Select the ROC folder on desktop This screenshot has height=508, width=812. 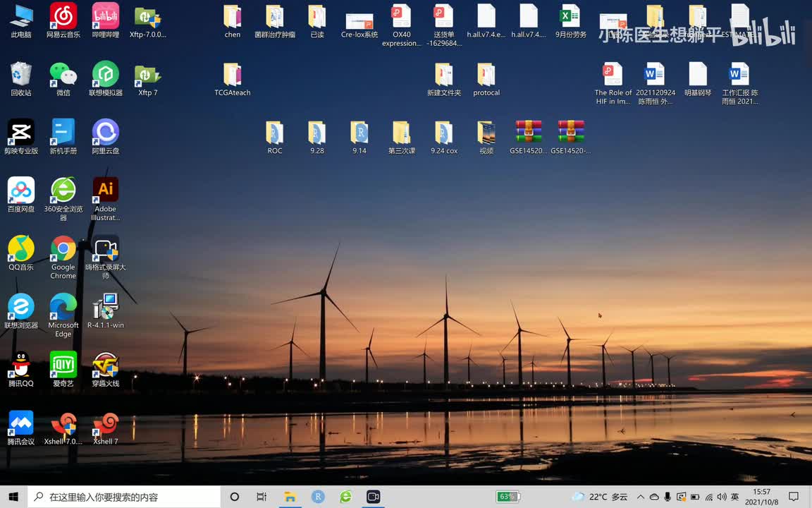[275, 133]
